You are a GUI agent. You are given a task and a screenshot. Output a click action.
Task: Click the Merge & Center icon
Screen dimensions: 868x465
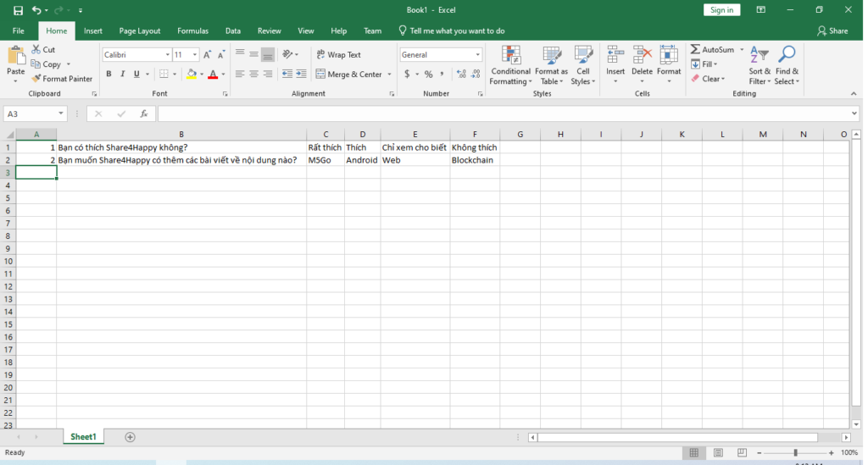click(321, 75)
